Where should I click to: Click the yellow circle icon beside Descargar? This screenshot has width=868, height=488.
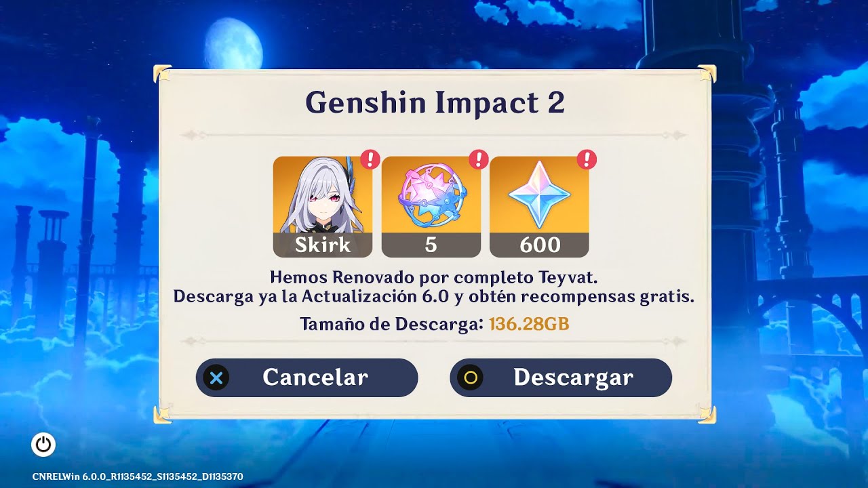coord(470,378)
